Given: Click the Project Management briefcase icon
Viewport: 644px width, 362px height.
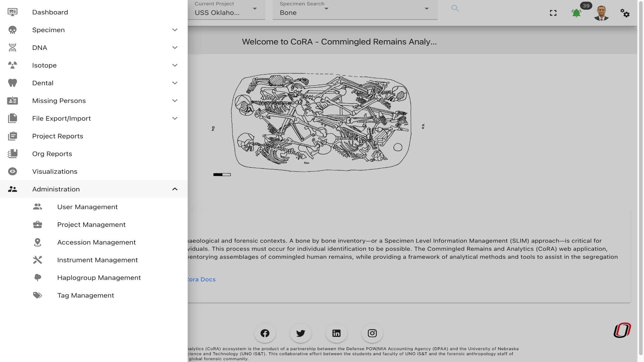Looking at the screenshot, I should 38,225.
